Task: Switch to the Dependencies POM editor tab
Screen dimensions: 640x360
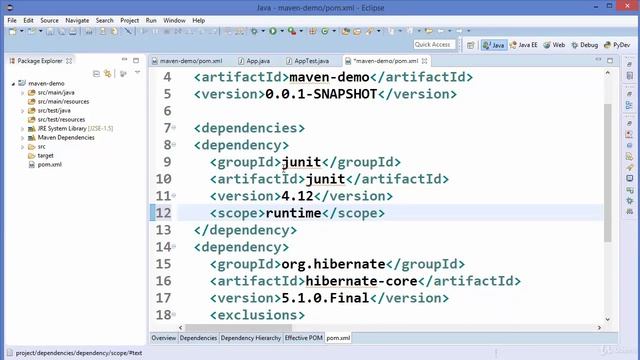Action: pyautogui.click(x=198, y=338)
